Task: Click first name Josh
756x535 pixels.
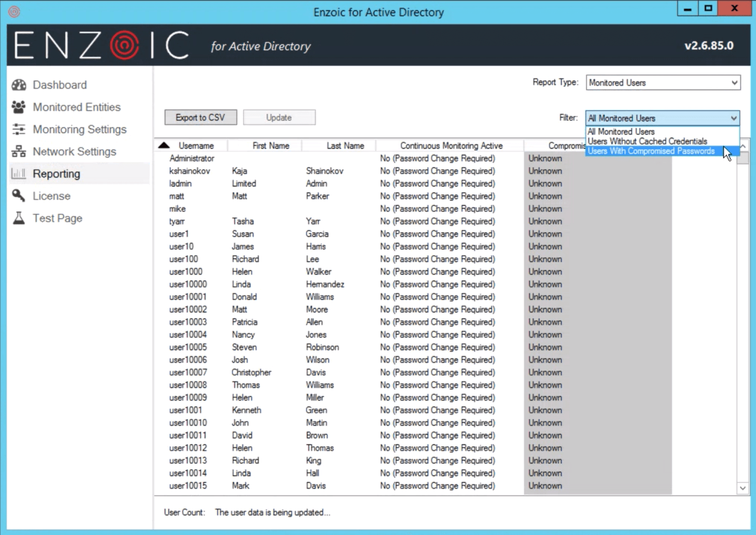Action: coord(240,359)
